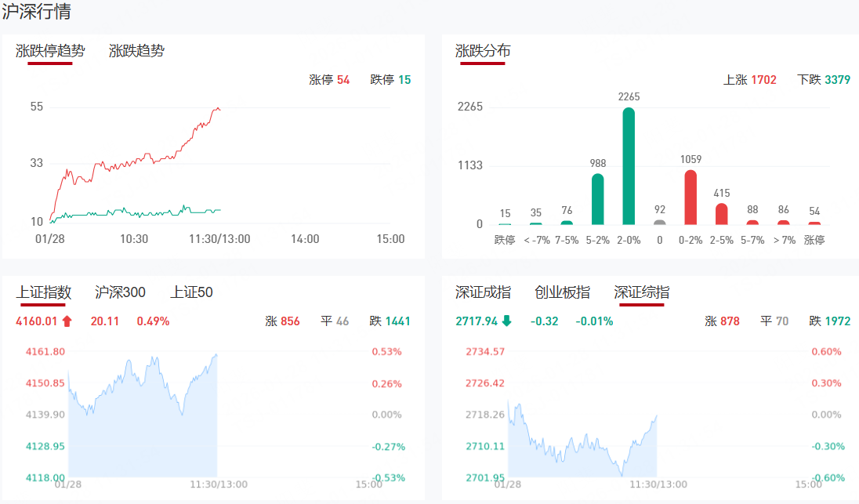
Task: Click the 涨停 54 count label
Action: (x=329, y=80)
